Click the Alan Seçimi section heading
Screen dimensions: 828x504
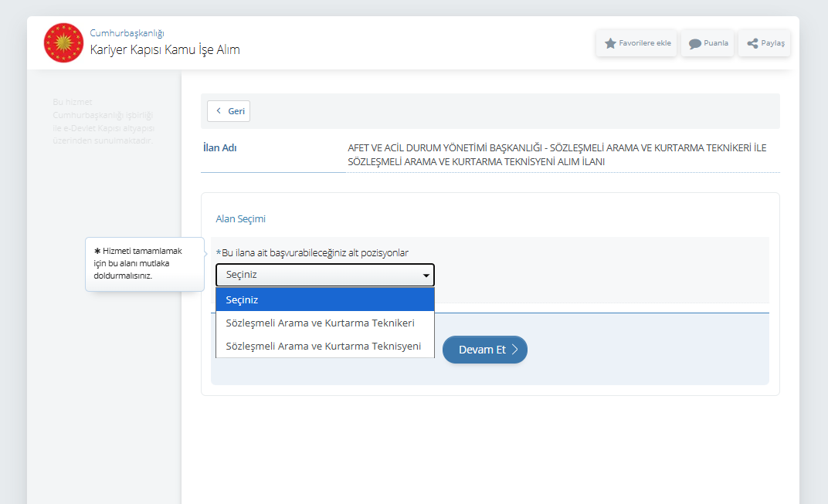(240, 219)
